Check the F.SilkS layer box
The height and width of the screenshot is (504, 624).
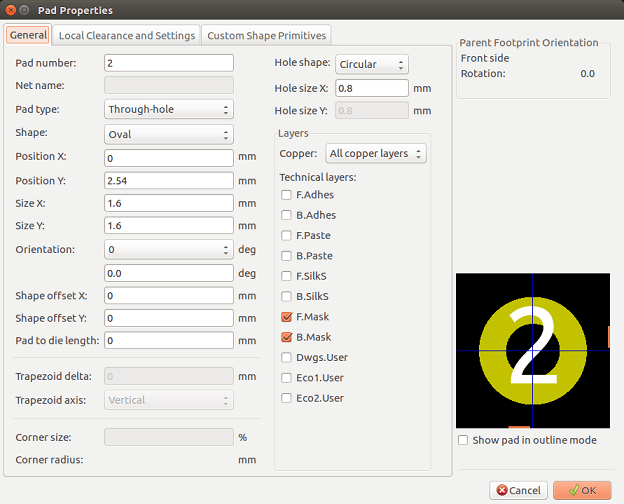(x=286, y=276)
